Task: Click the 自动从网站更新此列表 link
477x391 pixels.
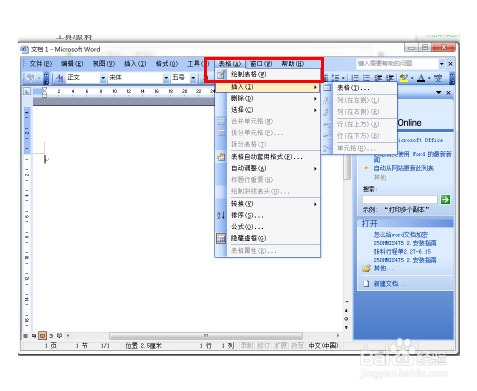Action: point(403,168)
